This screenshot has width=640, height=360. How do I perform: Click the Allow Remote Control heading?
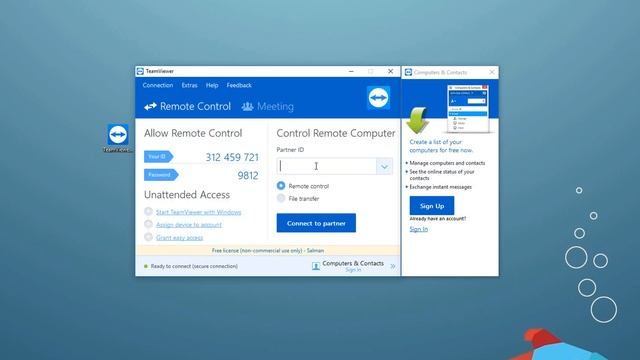coord(193,133)
